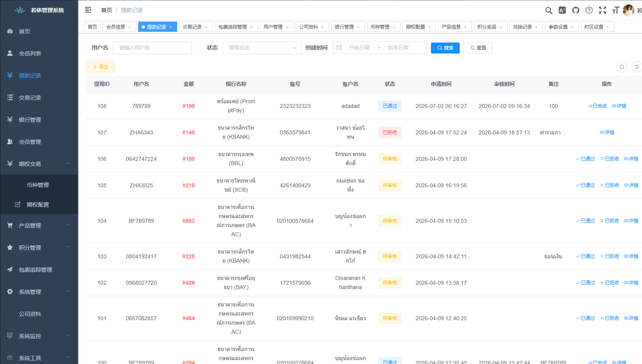Close the 参数设置 tab
Image resolution: width=642 pixels, height=364 pixels.
click(x=572, y=27)
